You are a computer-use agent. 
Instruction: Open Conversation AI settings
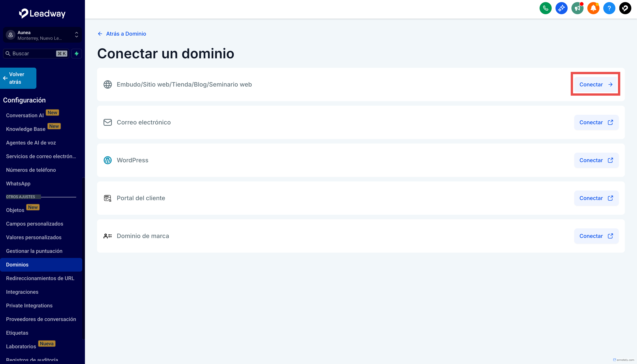pos(25,116)
